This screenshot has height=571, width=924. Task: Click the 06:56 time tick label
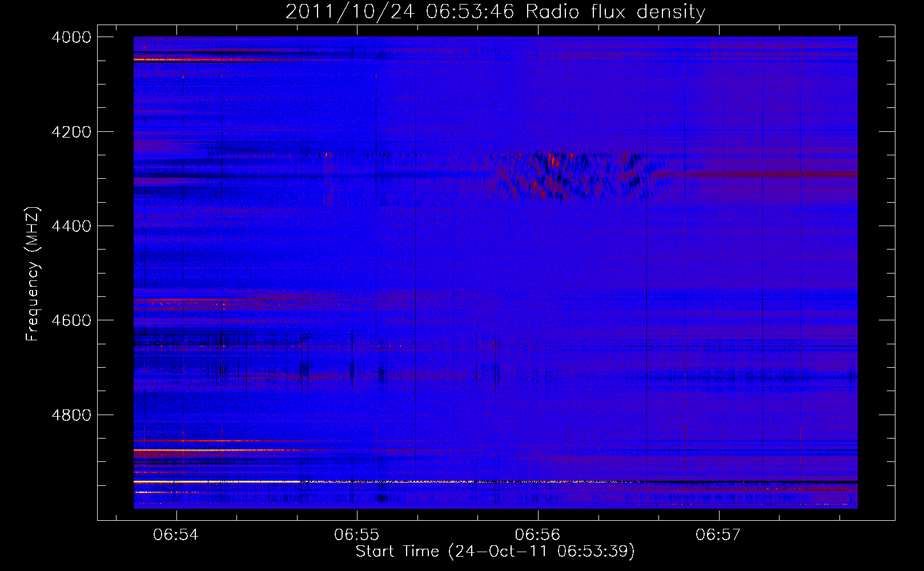[537, 534]
